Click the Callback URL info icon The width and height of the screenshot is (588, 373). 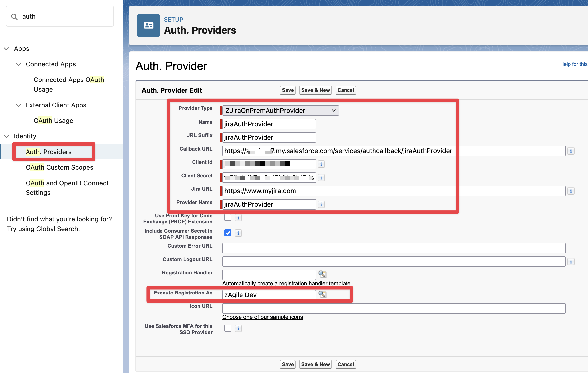tap(571, 151)
